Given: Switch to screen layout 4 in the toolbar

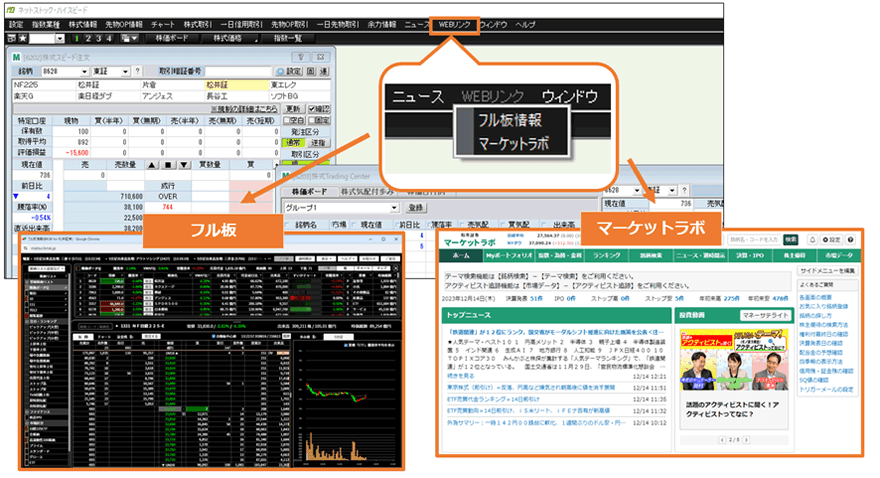Looking at the screenshot, I should [109, 38].
